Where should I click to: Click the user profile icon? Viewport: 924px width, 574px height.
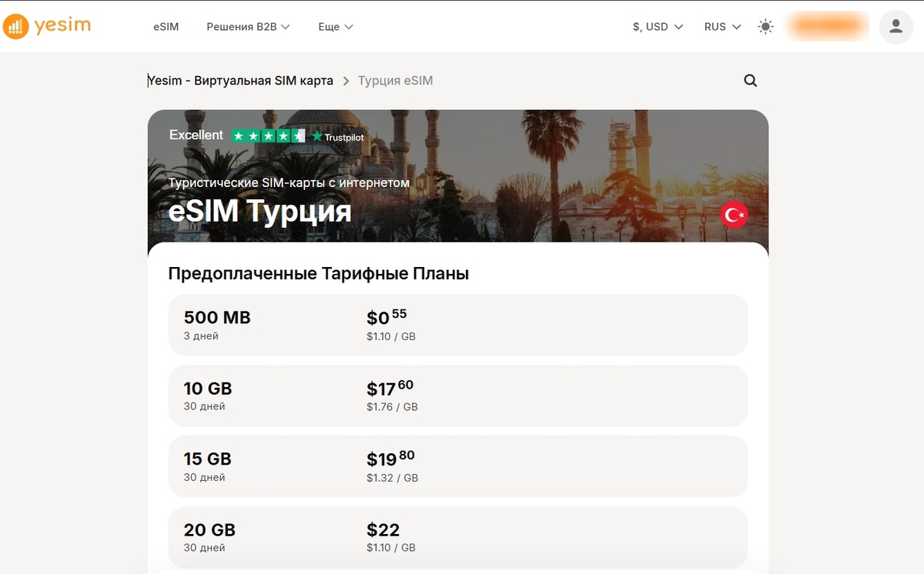coord(896,26)
